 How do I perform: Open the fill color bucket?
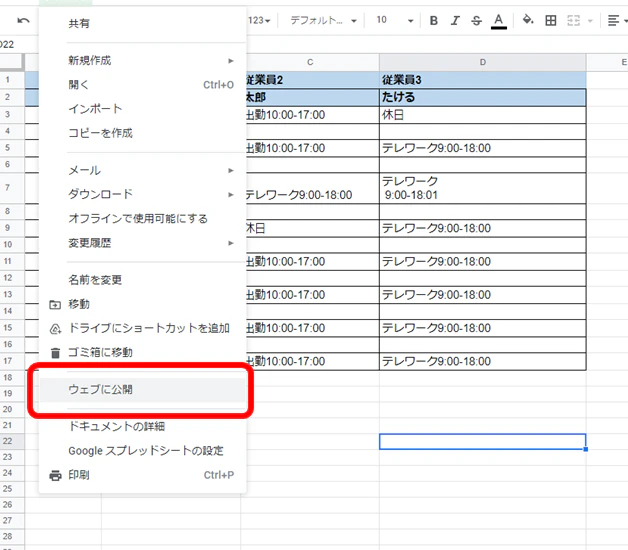click(x=528, y=20)
